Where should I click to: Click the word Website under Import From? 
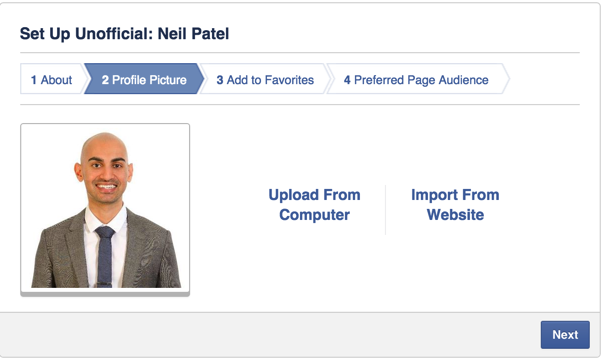(x=455, y=215)
